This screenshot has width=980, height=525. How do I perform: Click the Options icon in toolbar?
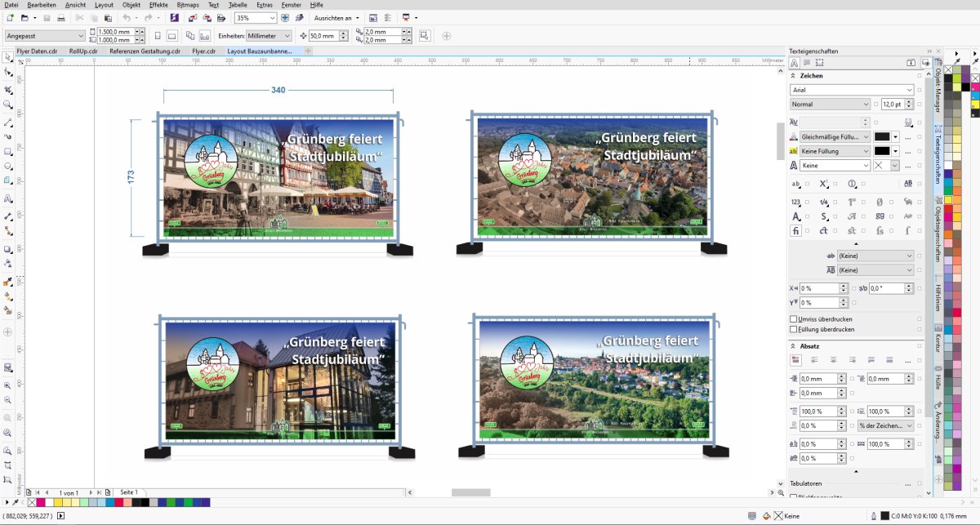coord(388,17)
